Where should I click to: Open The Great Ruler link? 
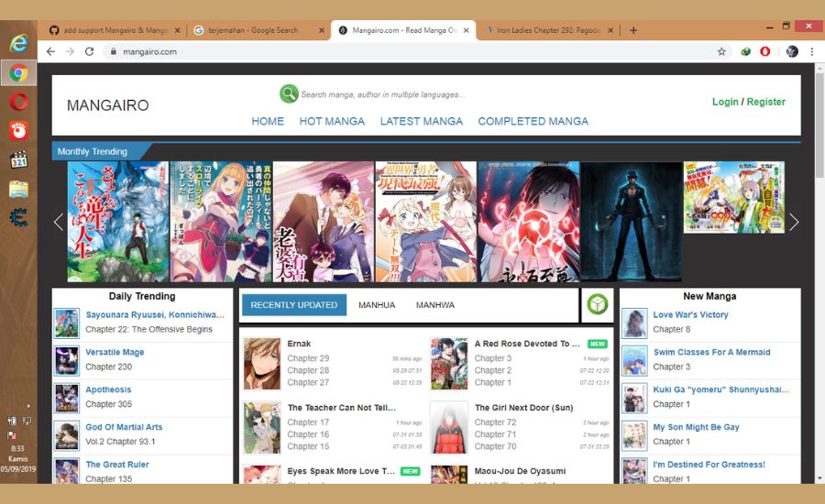click(x=117, y=464)
